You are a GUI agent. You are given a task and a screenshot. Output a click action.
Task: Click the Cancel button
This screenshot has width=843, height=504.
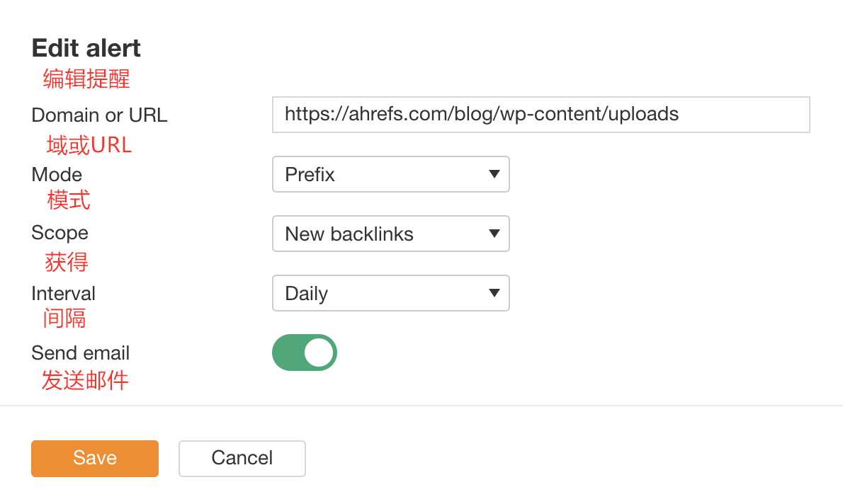click(242, 458)
